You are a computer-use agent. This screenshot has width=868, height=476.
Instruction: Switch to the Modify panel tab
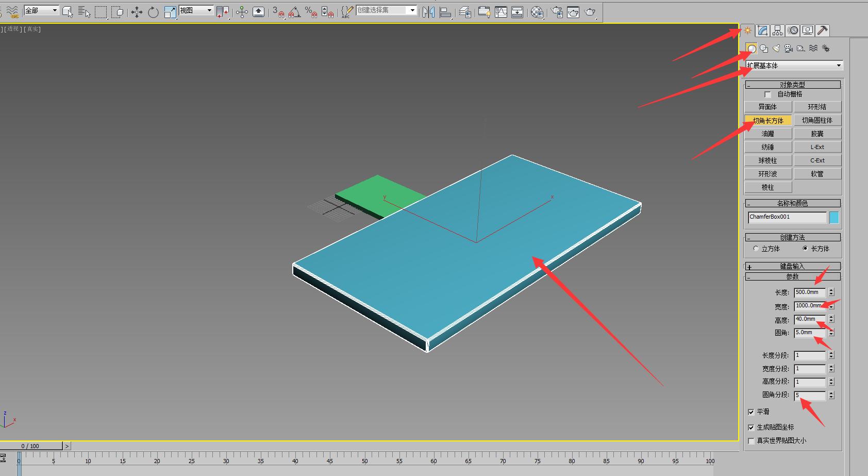coord(762,30)
